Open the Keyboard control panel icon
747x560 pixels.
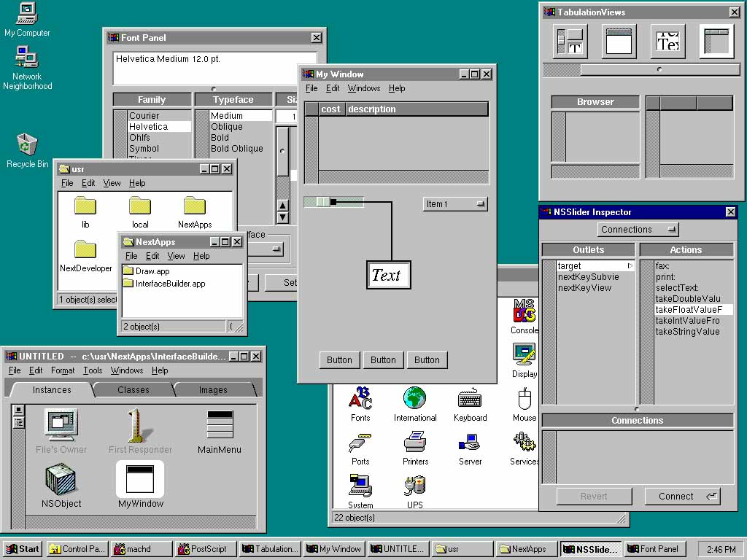[470, 399]
